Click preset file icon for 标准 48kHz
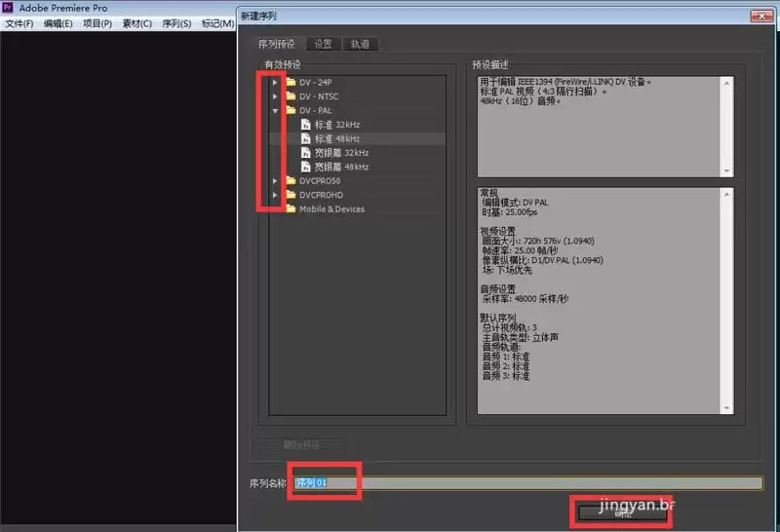The height and width of the screenshot is (532, 780). point(306,138)
